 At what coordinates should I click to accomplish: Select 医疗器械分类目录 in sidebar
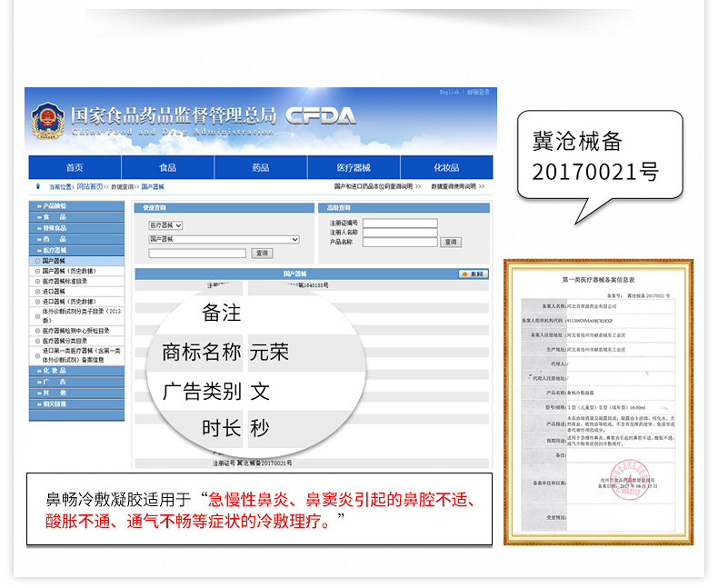tap(65, 341)
